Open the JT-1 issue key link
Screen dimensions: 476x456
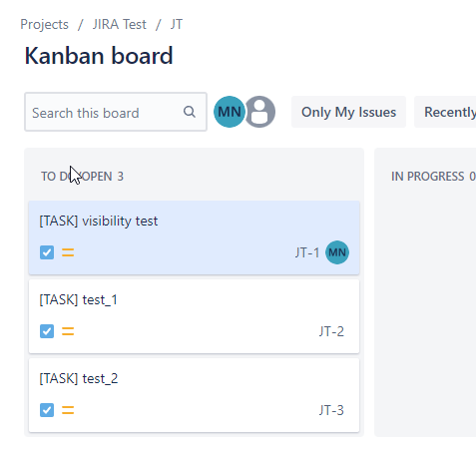coord(307,252)
